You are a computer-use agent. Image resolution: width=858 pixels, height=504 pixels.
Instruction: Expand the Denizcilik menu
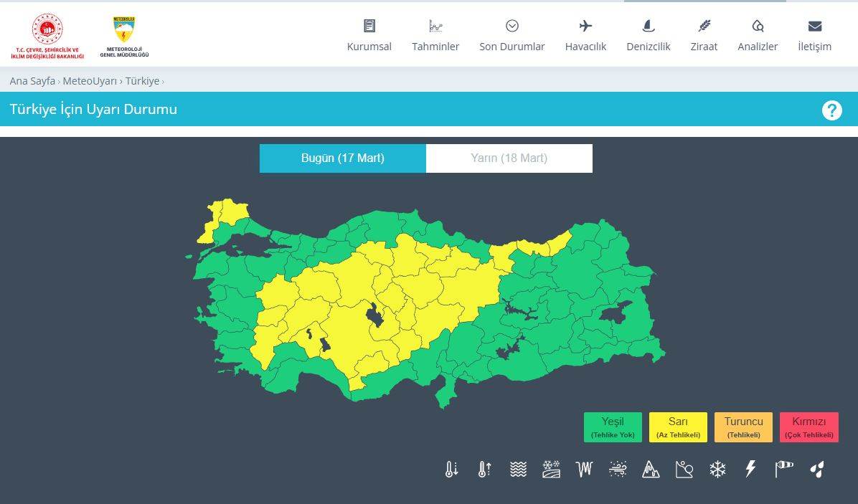click(648, 35)
